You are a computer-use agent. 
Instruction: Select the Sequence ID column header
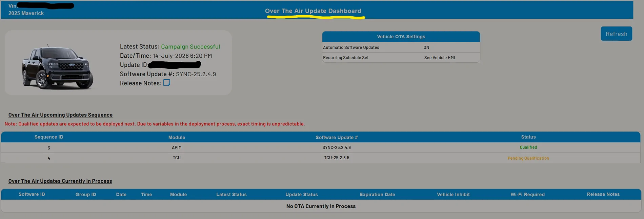click(x=49, y=137)
